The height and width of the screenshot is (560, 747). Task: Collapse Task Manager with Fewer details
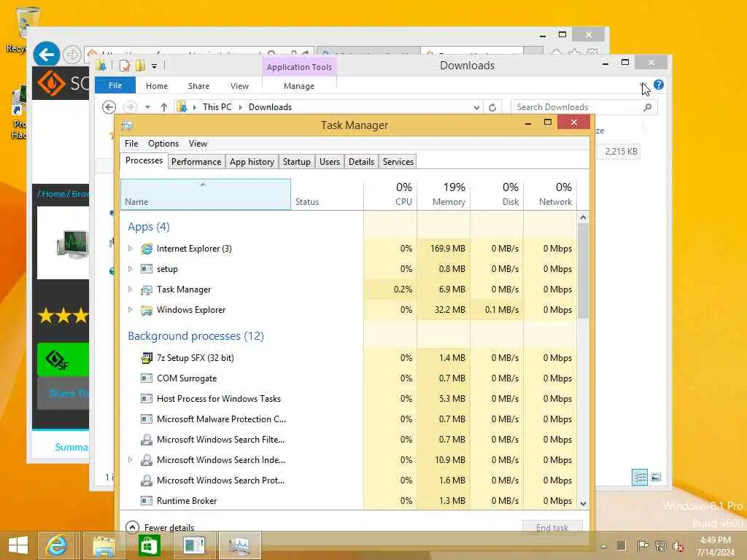pos(160,527)
